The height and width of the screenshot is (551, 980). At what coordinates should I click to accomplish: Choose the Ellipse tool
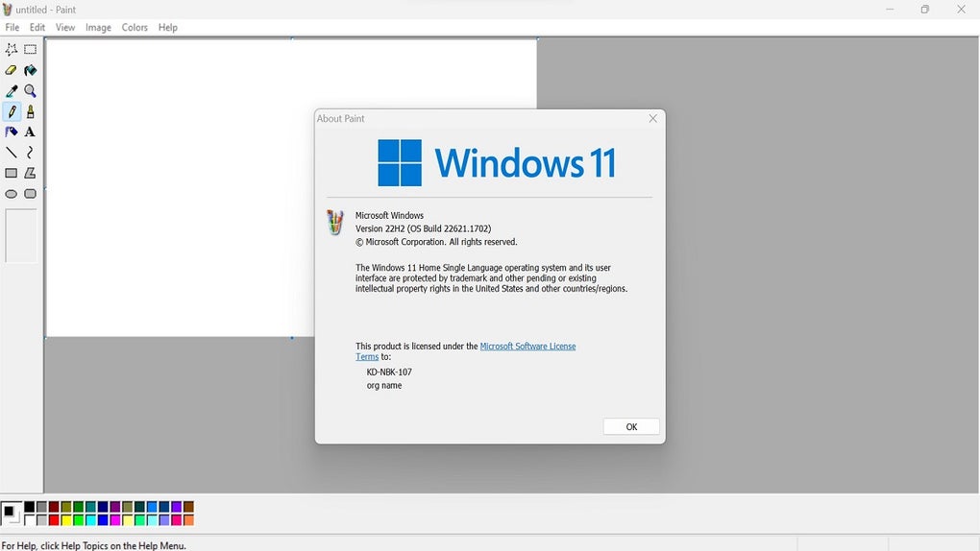12,194
